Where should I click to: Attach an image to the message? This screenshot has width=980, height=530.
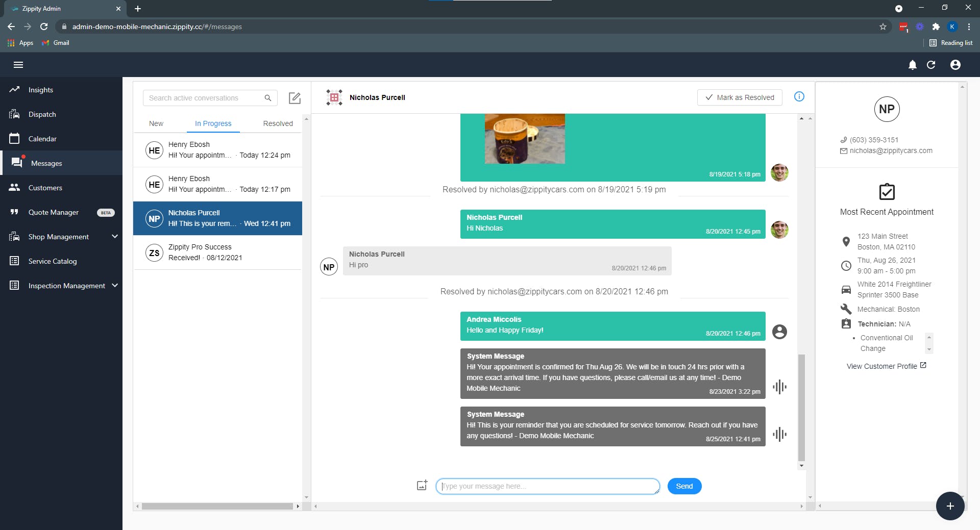[422, 486]
